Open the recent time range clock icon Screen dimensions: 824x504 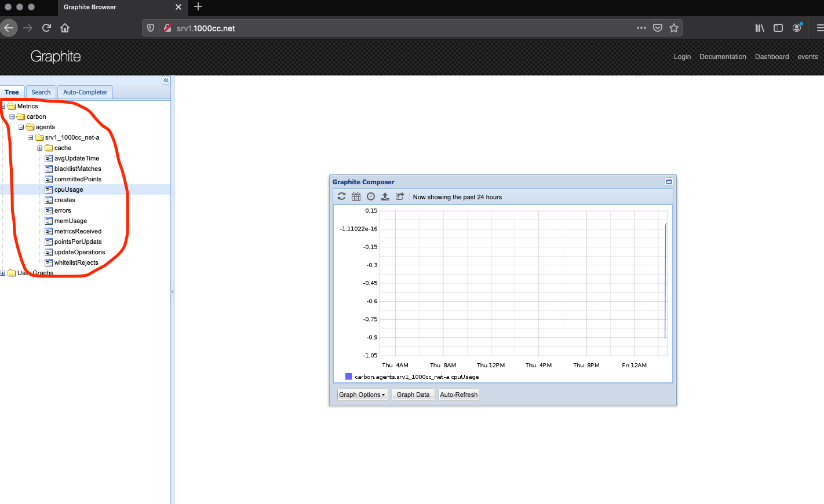pos(371,196)
